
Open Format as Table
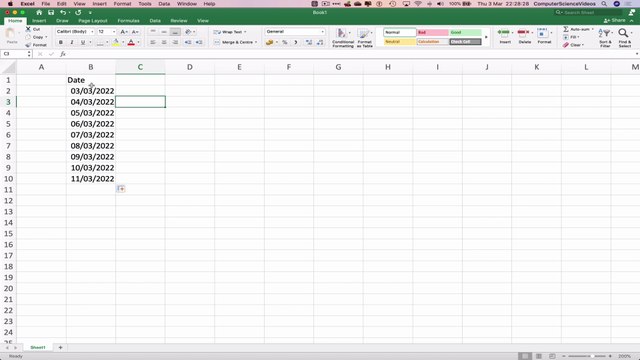[364, 38]
